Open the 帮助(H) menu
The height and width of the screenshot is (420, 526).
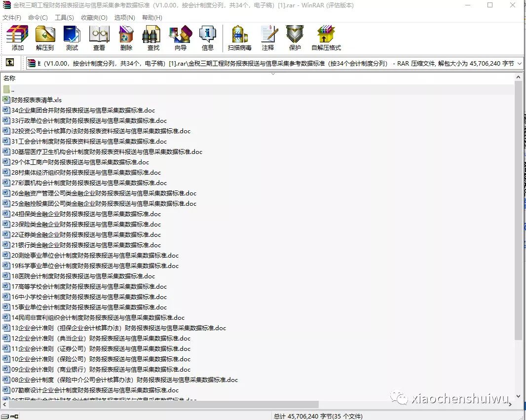tap(152, 17)
